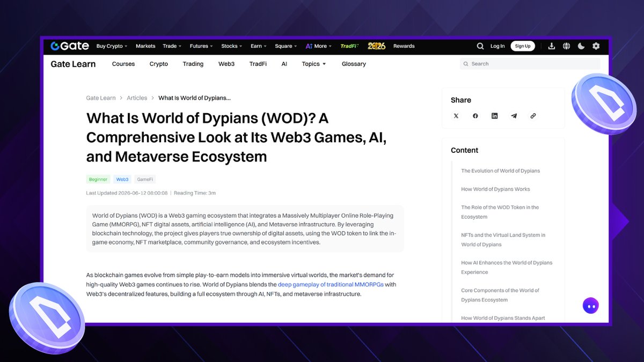
Task: Click the Last Updated date text
Action: [127, 193]
